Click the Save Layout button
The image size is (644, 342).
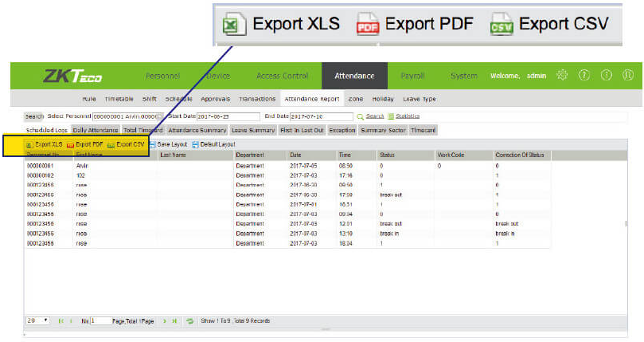coord(168,144)
